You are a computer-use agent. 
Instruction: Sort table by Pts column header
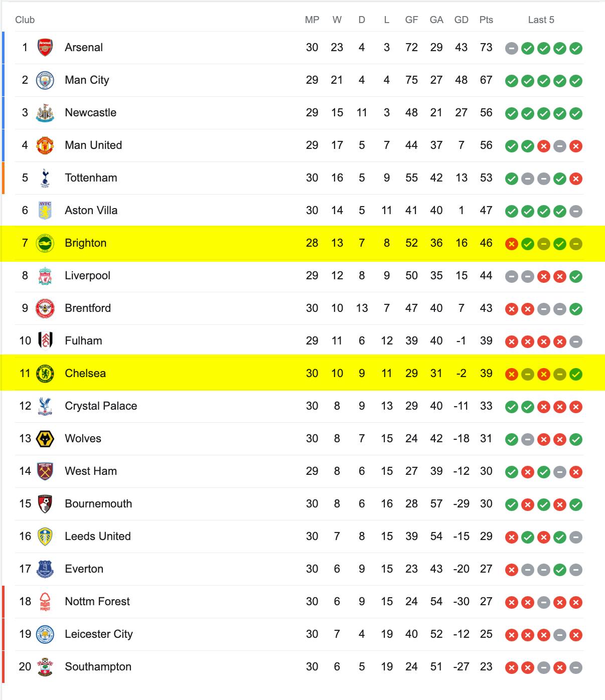tap(486, 20)
